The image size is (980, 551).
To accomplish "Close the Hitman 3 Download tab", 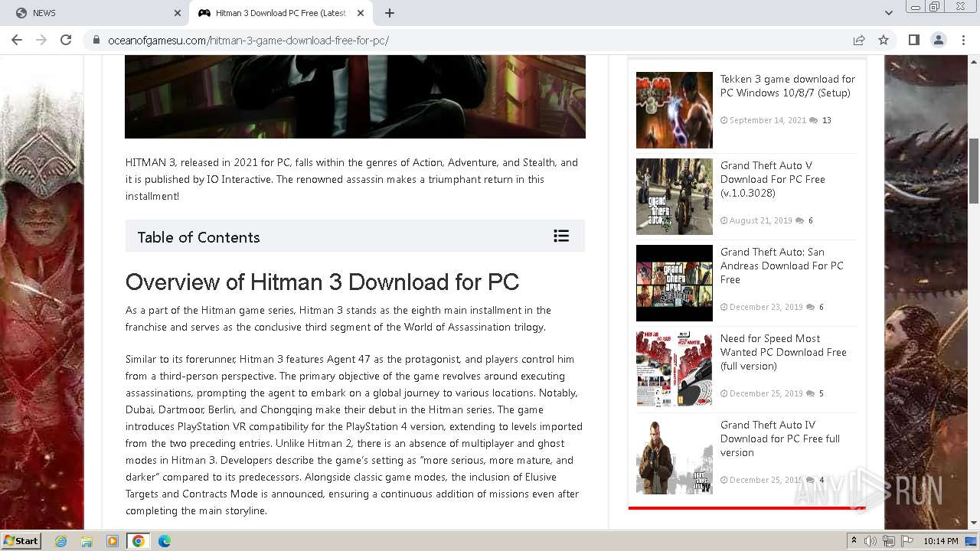I will [x=361, y=13].
